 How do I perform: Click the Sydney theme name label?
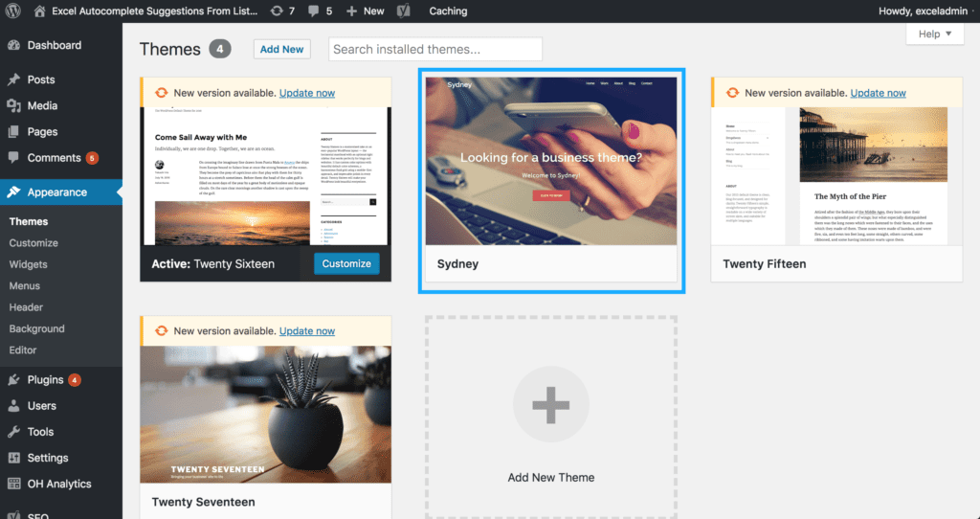point(457,264)
